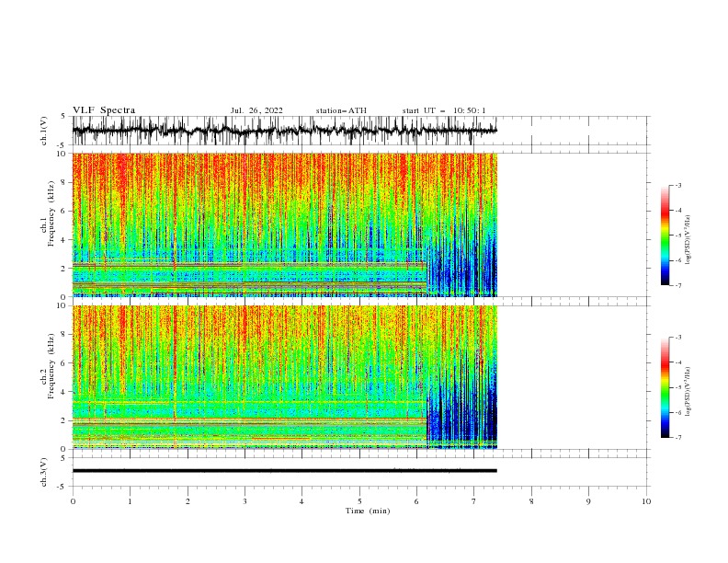
Task: Click ch.1 "Frequency (kHz)" axis label
Action: tap(51, 214)
